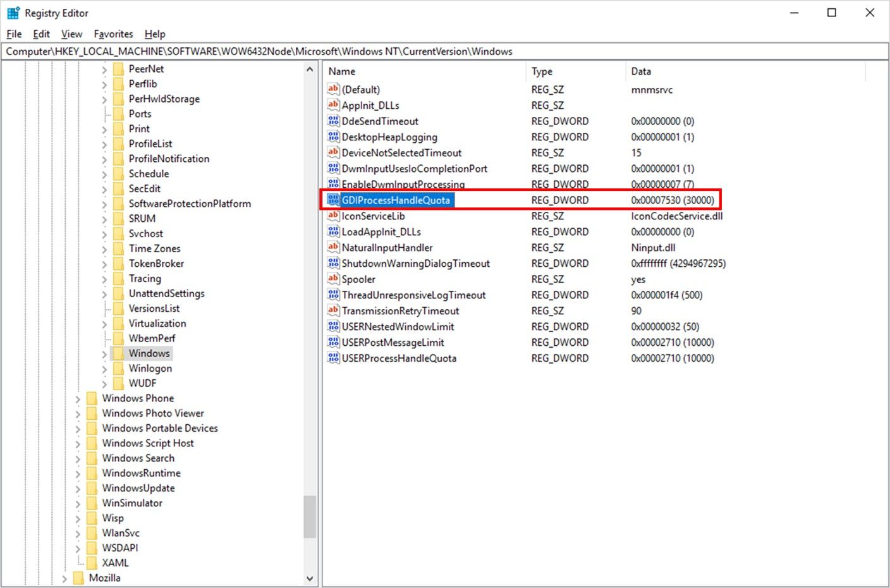
Task: Click the DWORD icon of DwmInputUsesIoCompletionPort
Action: click(x=333, y=168)
